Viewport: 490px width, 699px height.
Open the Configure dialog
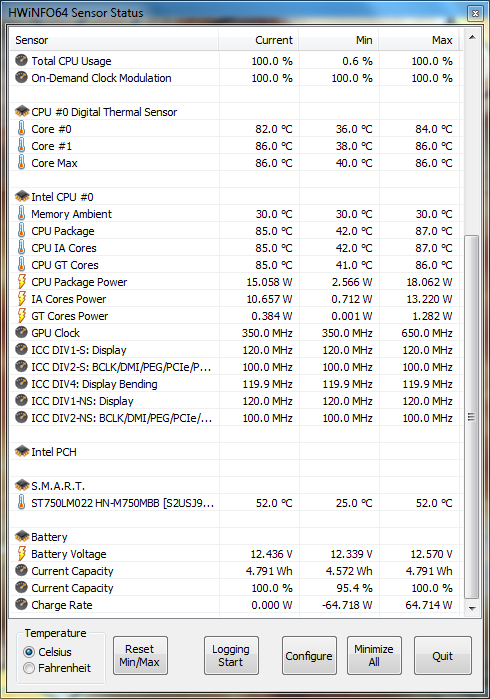(309, 655)
